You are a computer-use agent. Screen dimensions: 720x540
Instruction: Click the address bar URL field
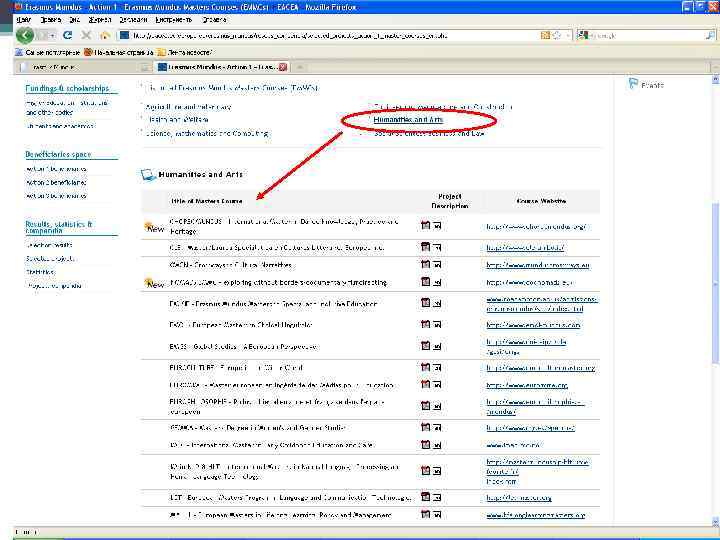point(328,35)
